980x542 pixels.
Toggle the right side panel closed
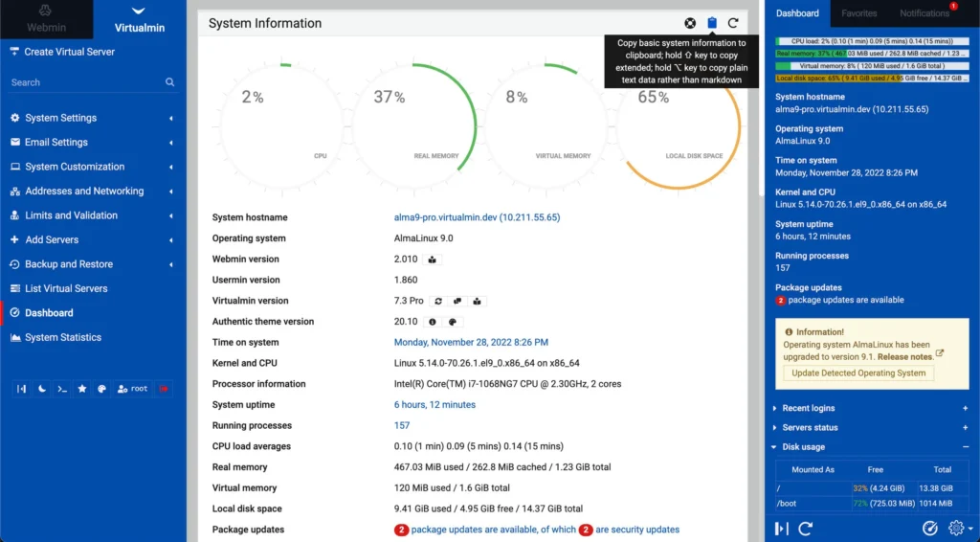tap(781, 528)
